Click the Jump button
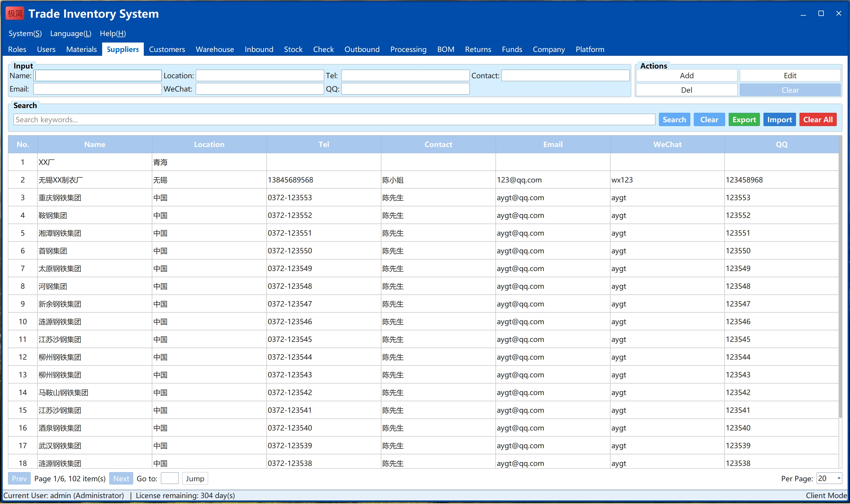The image size is (850, 504). tap(195, 478)
